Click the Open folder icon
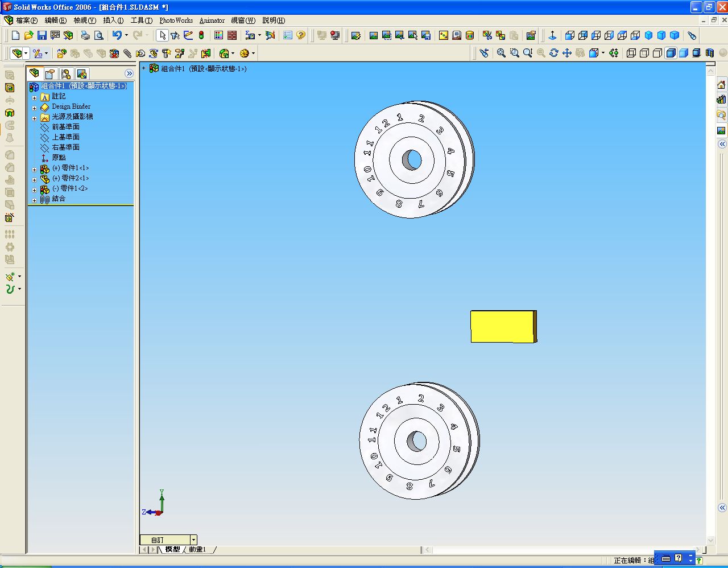Image resolution: width=728 pixels, height=568 pixels. tap(29, 35)
